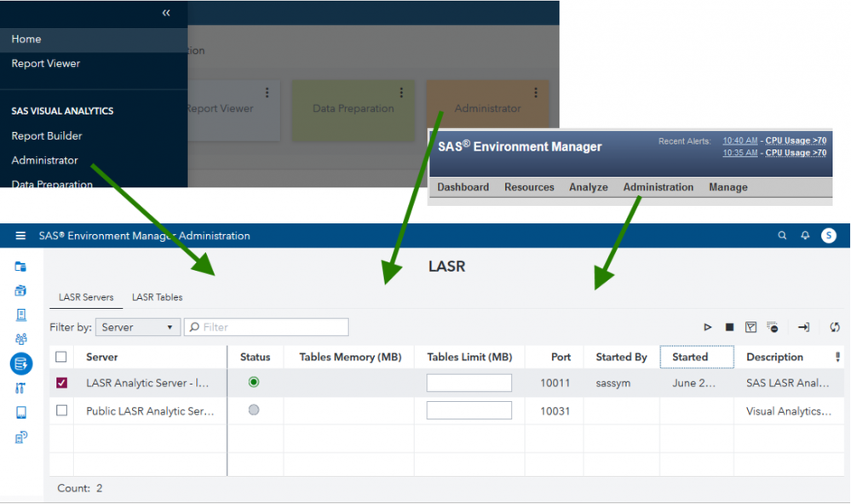Image resolution: width=851 pixels, height=504 pixels.
Task: Open the Data Preparation tile
Action: pyautogui.click(x=354, y=111)
